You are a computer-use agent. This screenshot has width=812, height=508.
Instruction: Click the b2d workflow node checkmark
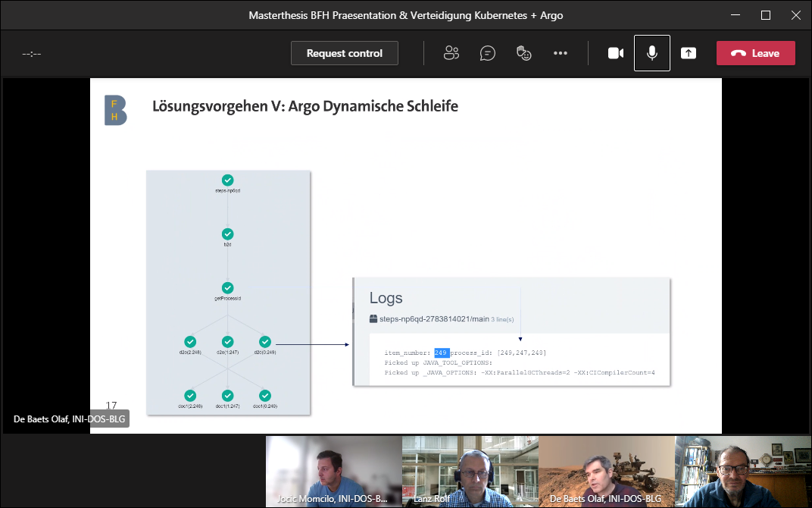click(227, 234)
